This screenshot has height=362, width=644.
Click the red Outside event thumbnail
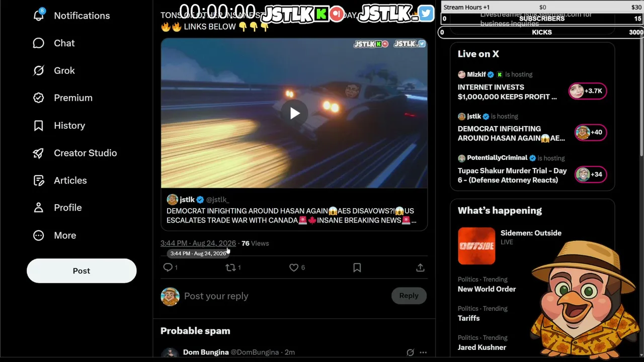[x=476, y=246]
